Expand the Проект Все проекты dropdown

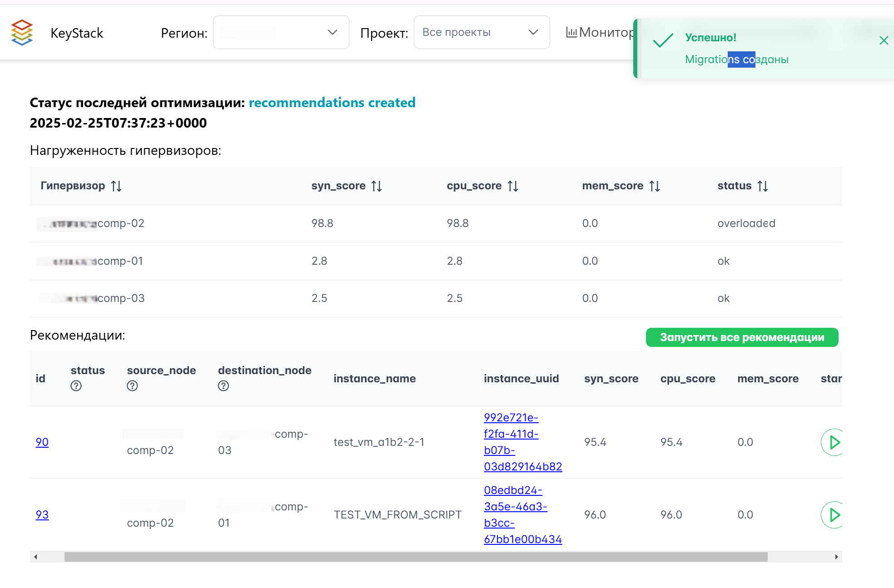tap(482, 32)
